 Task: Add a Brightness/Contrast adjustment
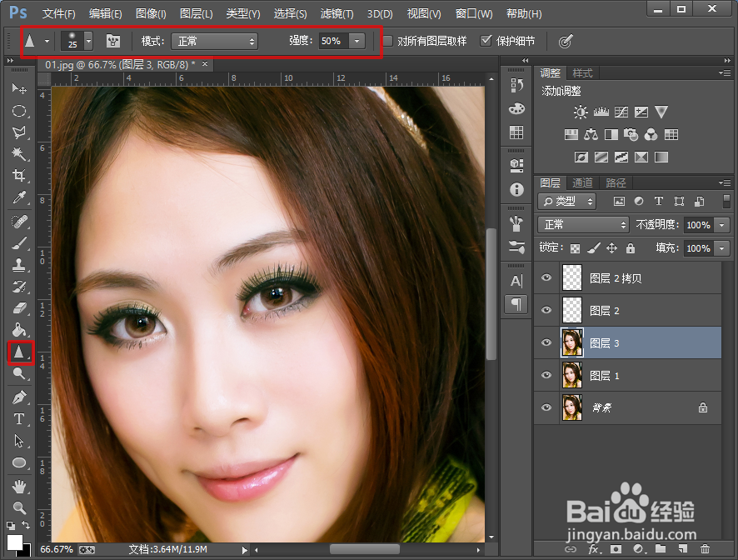(581, 112)
